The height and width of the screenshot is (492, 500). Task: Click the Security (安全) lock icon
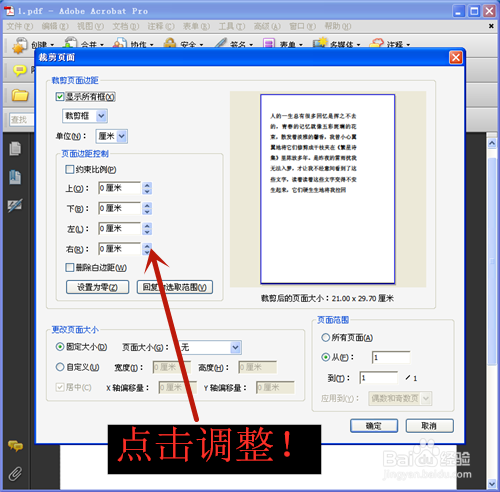[x=170, y=43]
